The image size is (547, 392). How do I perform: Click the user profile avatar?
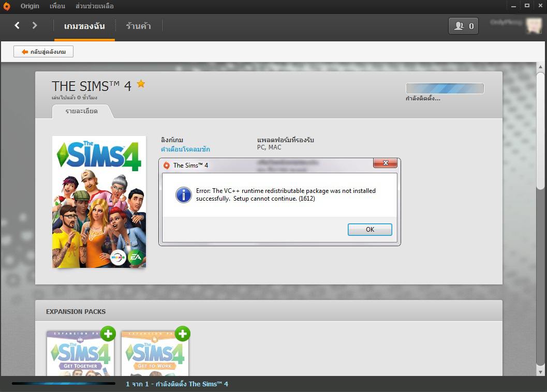(x=534, y=26)
